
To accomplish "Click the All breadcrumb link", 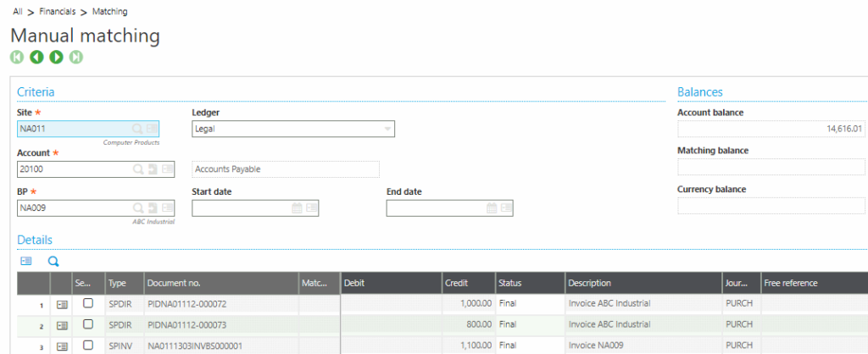I will click(x=17, y=12).
